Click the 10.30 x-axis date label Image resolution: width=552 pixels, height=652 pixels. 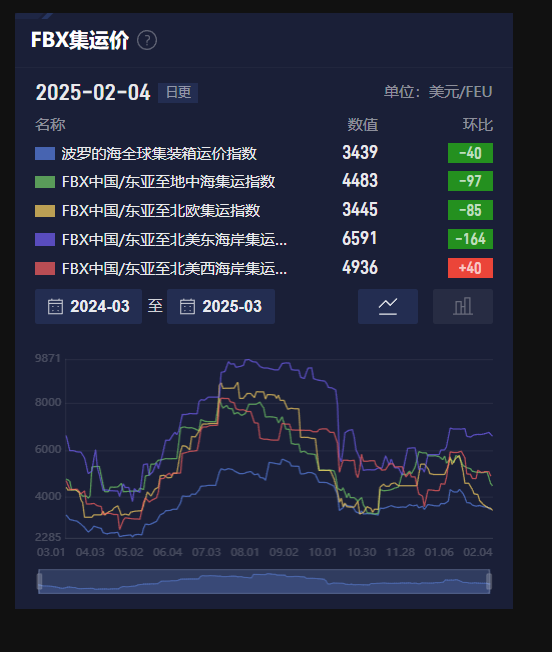tap(362, 553)
